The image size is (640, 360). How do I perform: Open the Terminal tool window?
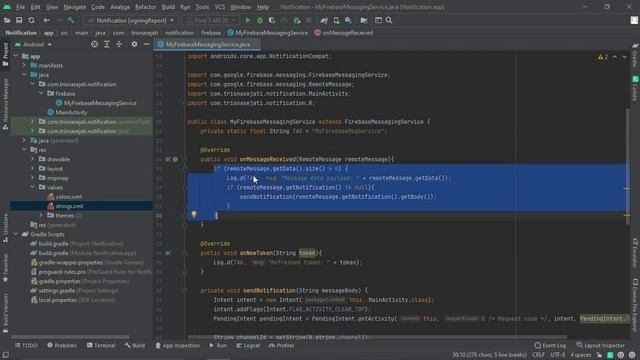point(101,345)
